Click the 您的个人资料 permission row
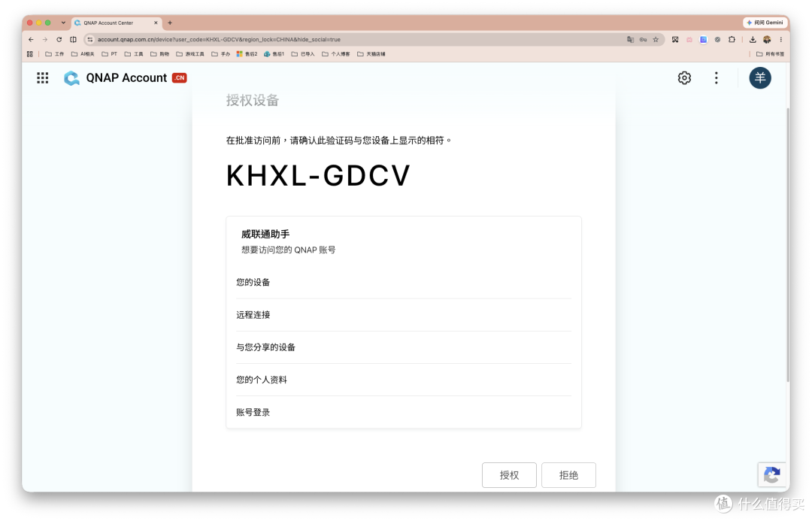The height and width of the screenshot is (521, 812). [404, 380]
